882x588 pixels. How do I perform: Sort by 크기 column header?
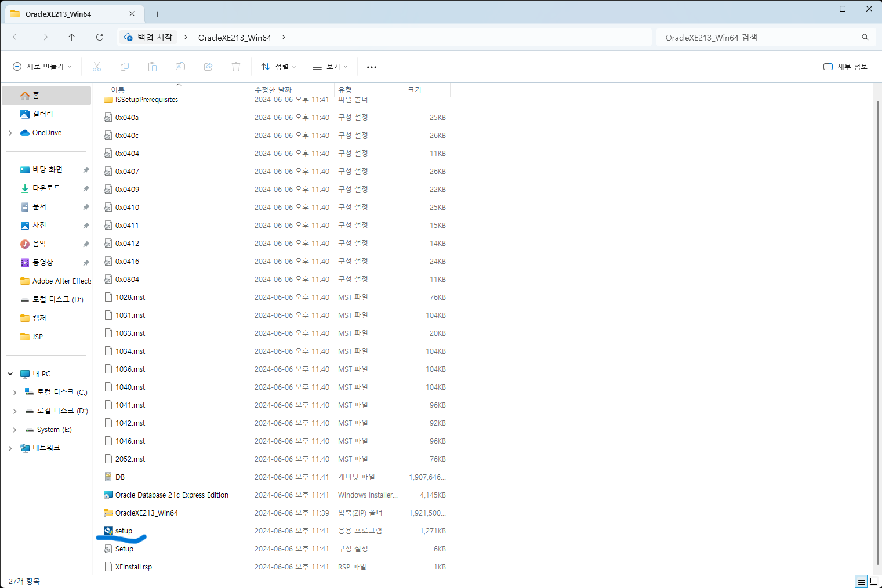427,90
